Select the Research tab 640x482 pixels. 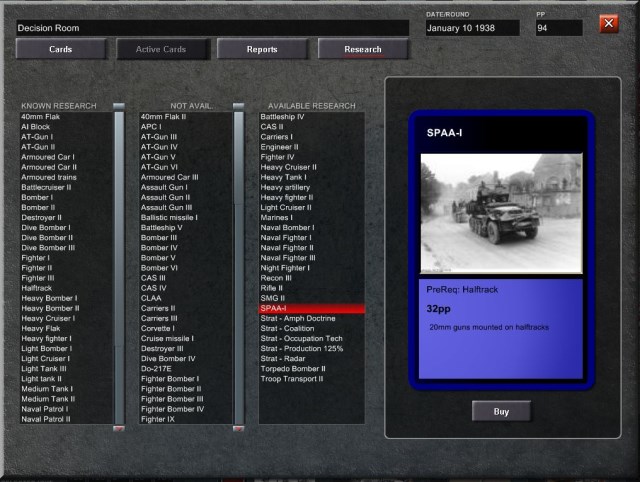pos(363,48)
